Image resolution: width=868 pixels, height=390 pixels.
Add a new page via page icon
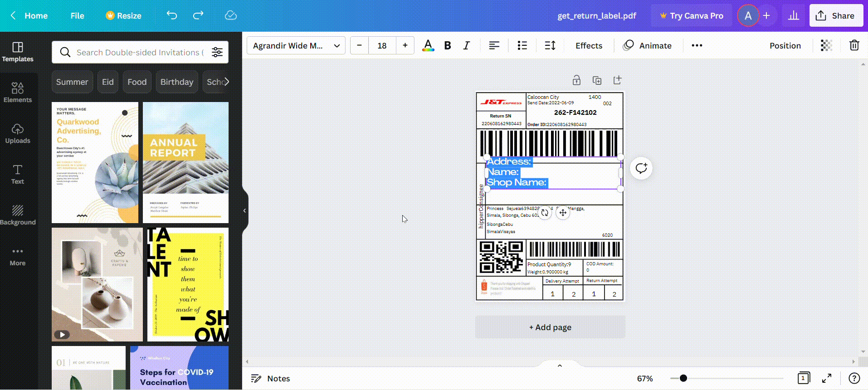click(x=617, y=80)
